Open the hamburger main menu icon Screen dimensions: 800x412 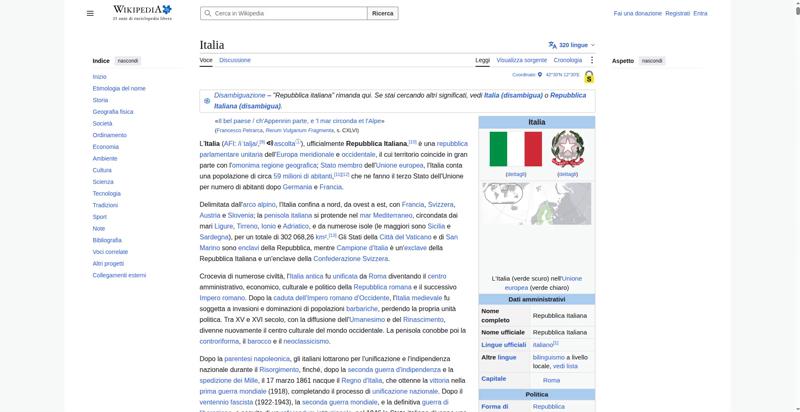click(90, 13)
